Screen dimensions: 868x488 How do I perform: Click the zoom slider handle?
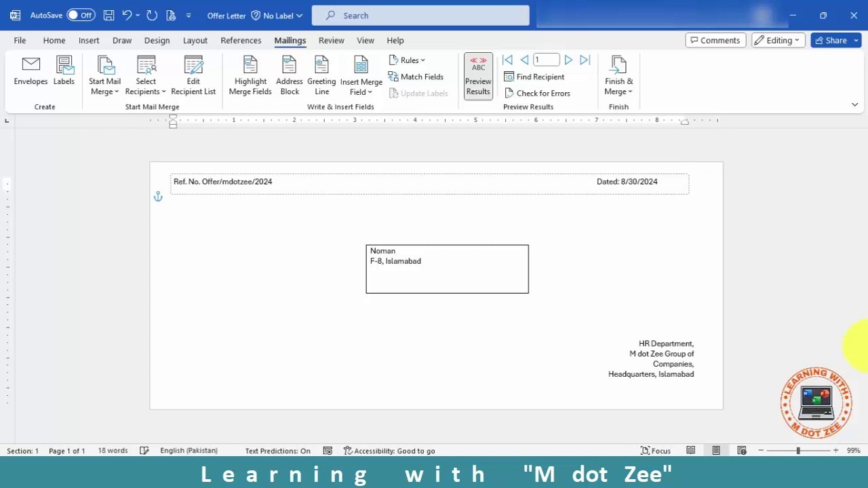click(798, 451)
